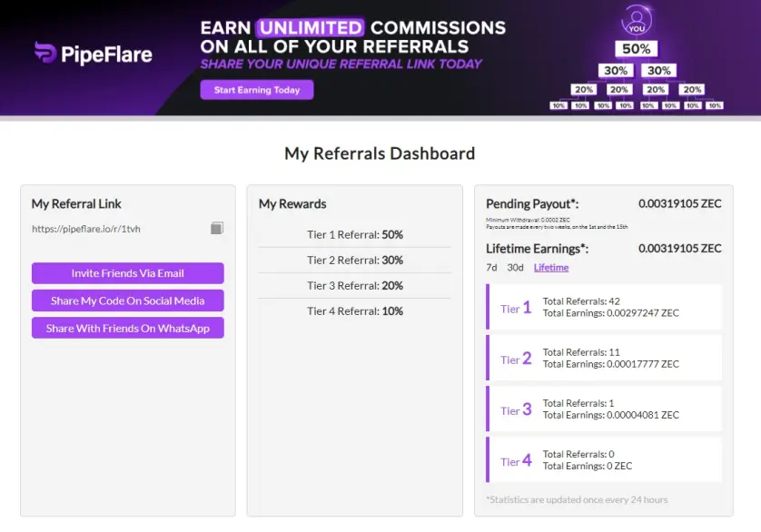This screenshot has height=532, width=761.
Task: Open the Tier 4 referrals card
Action: (x=604, y=460)
